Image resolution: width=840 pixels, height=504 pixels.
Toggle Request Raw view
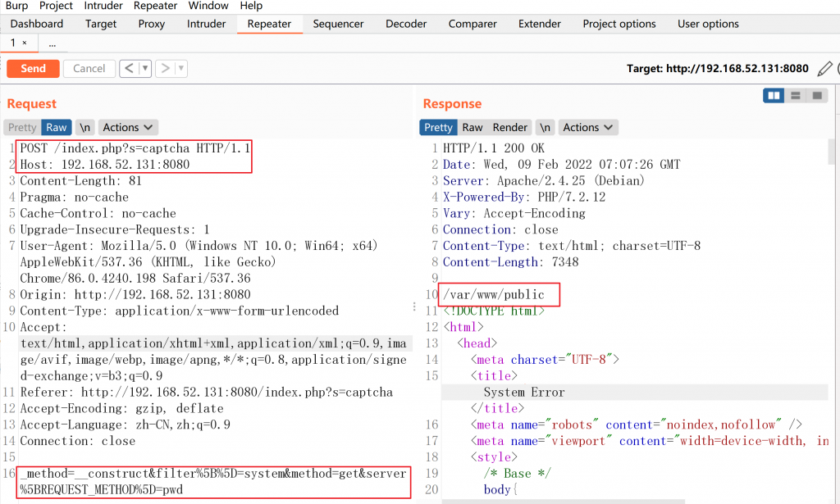point(57,127)
